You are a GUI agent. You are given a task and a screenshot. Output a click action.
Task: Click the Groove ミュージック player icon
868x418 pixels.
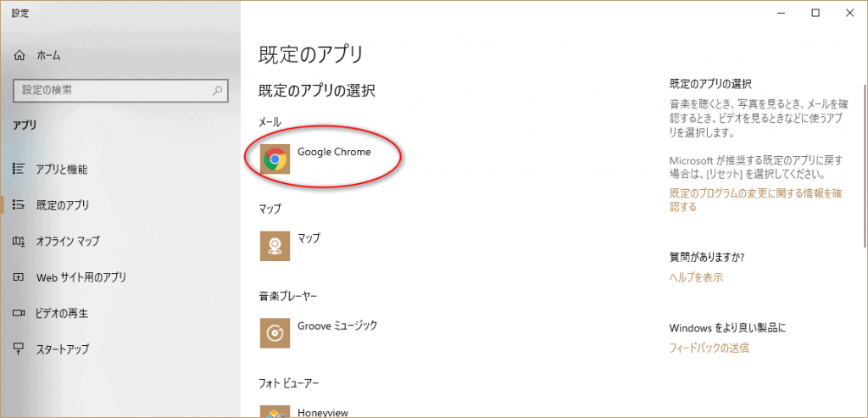(x=274, y=332)
